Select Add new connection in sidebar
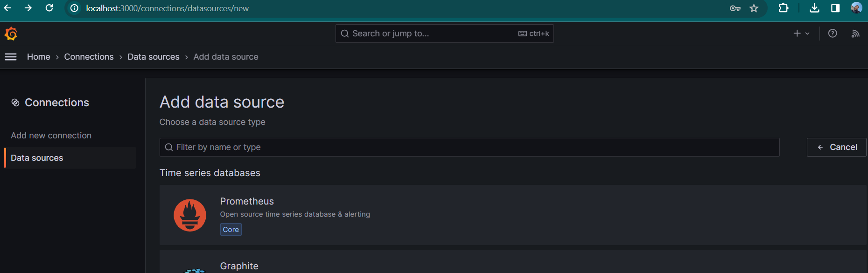This screenshot has height=273, width=868. (x=51, y=136)
